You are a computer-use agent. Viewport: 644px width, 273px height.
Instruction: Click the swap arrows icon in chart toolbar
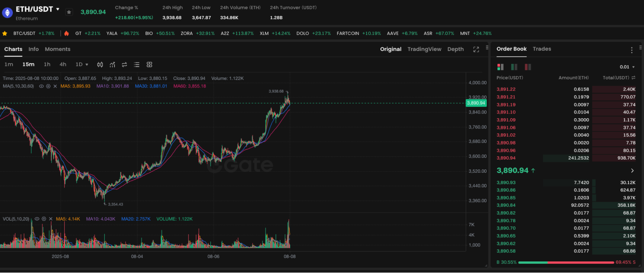[124, 65]
